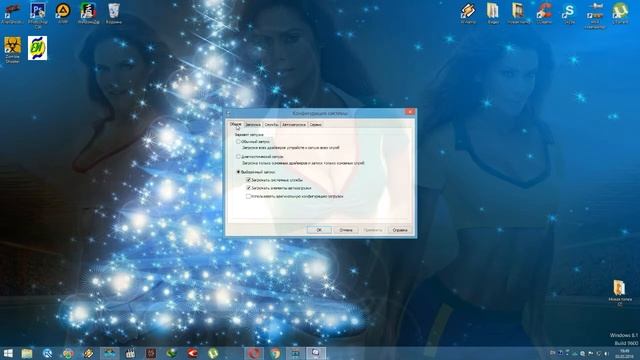
Task: Open the red circular taskbar icon left of Chrome
Action: click(254, 353)
